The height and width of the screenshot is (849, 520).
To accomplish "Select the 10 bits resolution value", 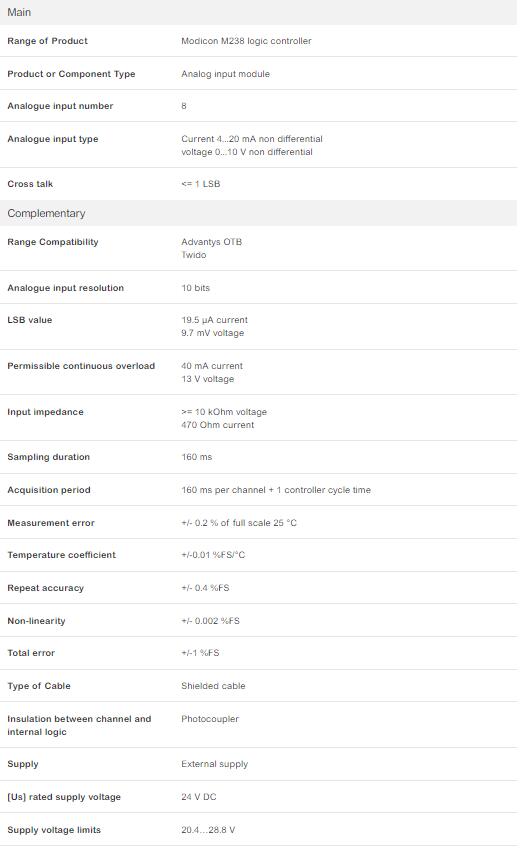I will point(195,288).
